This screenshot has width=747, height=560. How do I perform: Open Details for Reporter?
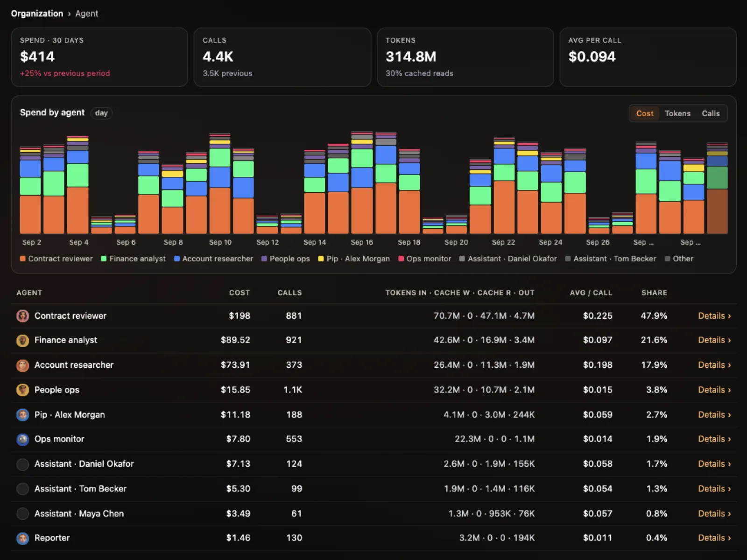click(714, 538)
